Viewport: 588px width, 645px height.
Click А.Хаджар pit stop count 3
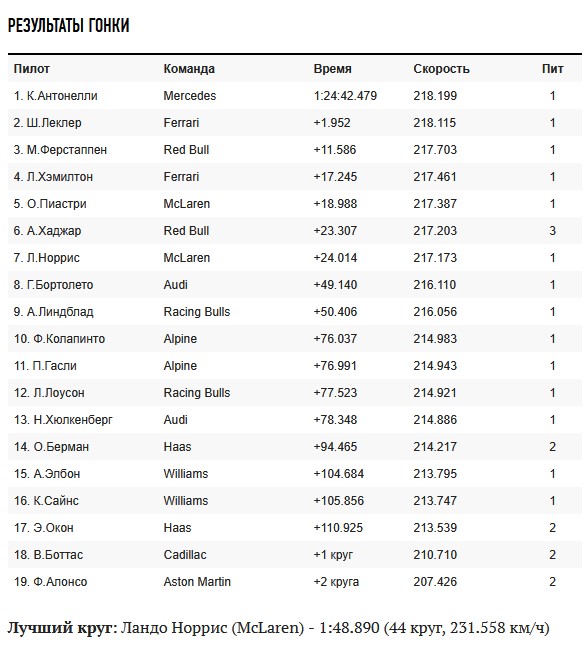[552, 231]
